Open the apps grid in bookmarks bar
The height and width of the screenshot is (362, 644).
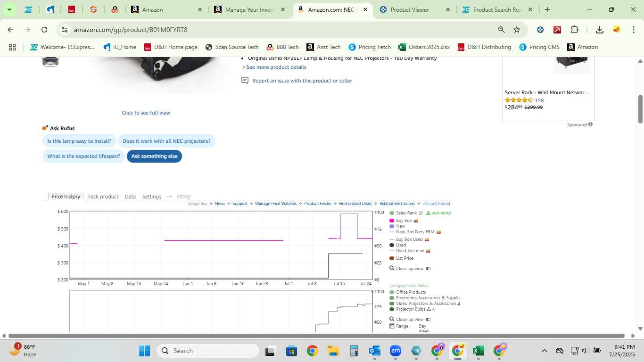tap(12, 47)
